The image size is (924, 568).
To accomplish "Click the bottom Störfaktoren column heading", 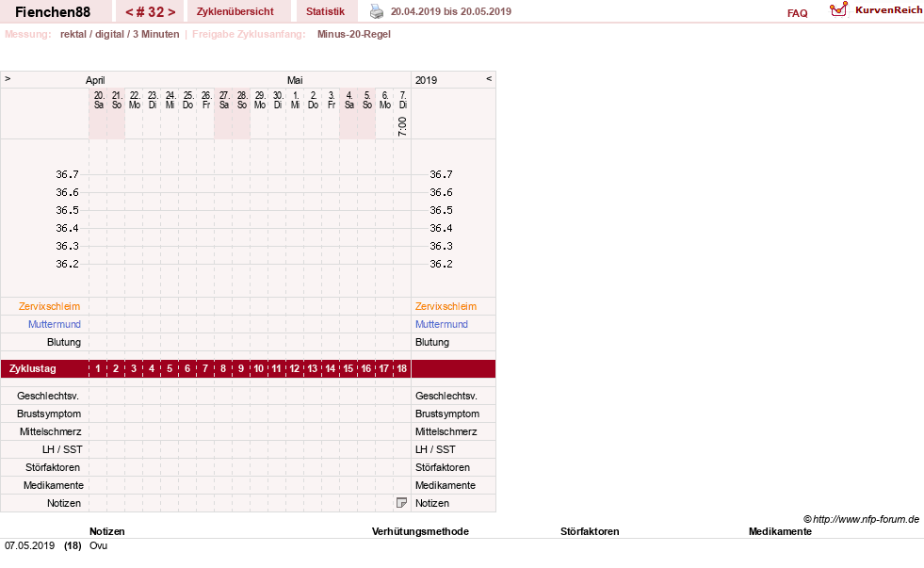I will 590,531.
